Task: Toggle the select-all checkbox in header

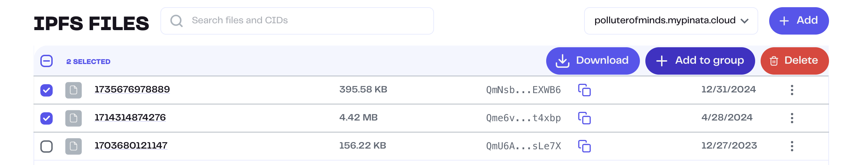Action: 47,61
